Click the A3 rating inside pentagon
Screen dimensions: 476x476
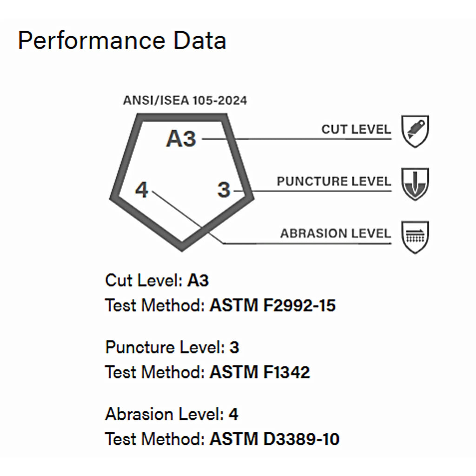coord(181,139)
